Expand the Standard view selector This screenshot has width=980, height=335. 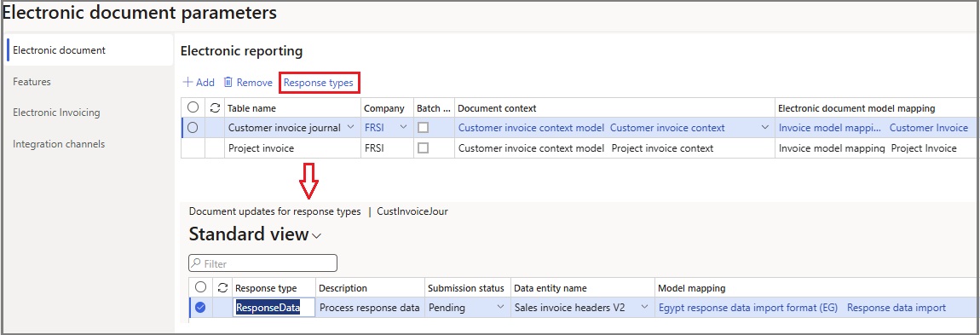(x=316, y=235)
